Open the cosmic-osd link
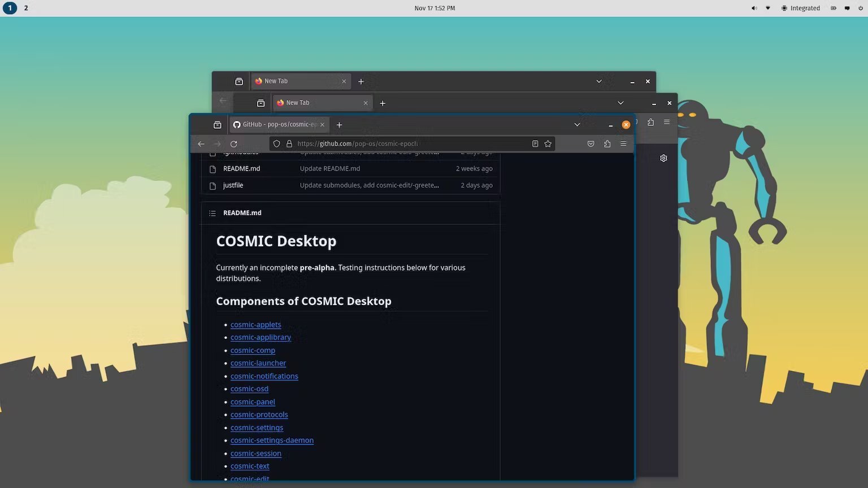The image size is (868, 488). [x=249, y=389]
